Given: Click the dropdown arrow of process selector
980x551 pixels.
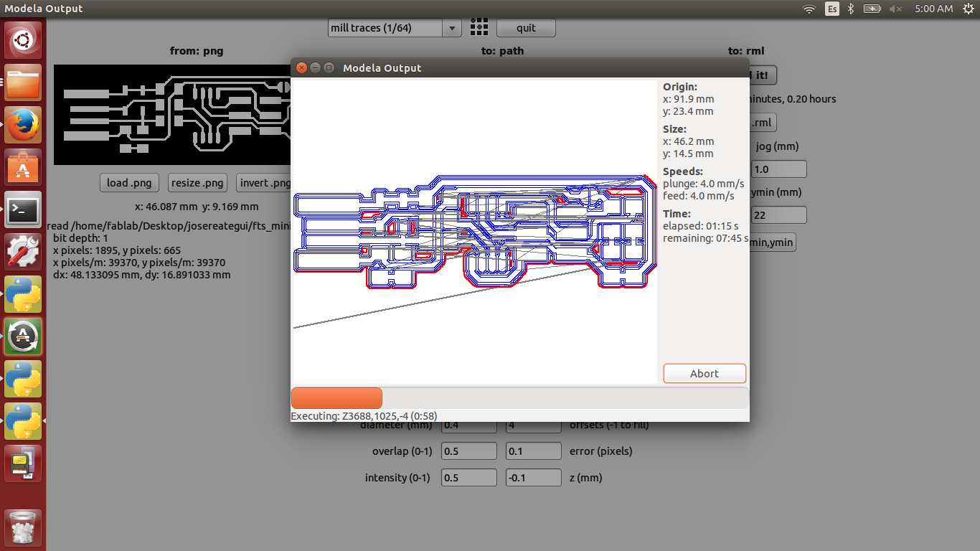Looking at the screenshot, I should [x=452, y=29].
